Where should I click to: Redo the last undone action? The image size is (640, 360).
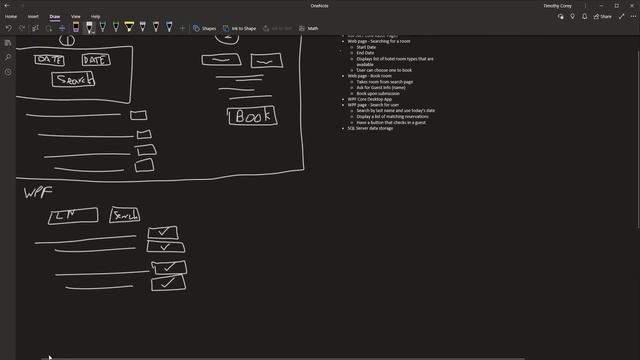(22, 28)
